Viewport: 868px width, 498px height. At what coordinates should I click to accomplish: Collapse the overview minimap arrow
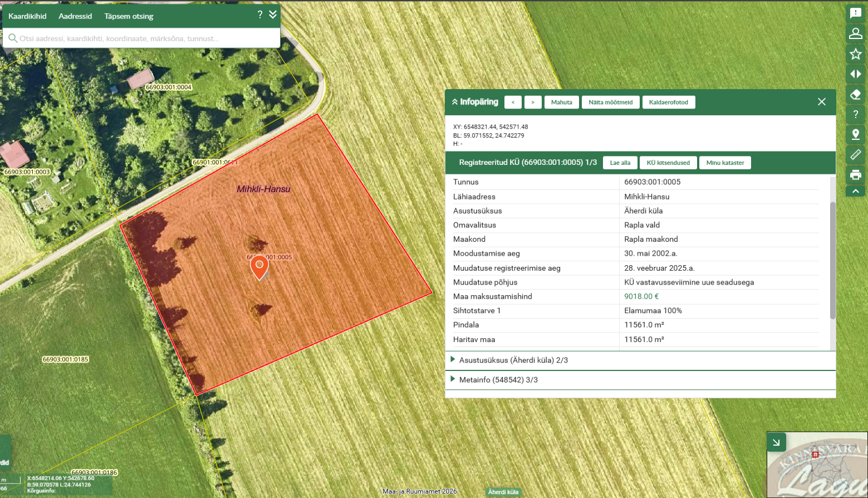[x=776, y=443]
